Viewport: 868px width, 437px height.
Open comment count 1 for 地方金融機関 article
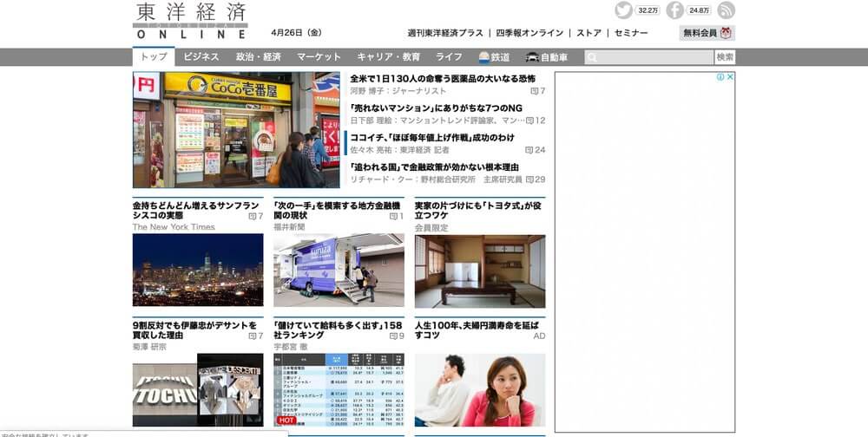coord(397,216)
